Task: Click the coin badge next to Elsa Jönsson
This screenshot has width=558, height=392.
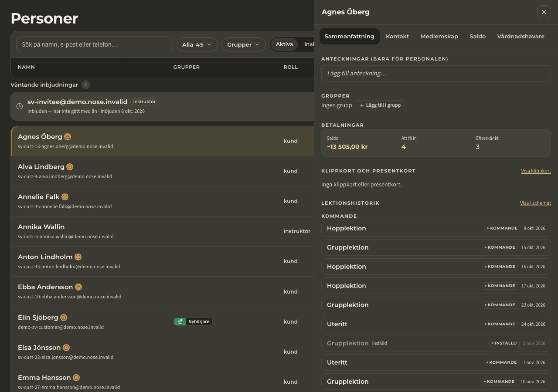Action: (66, 348)
